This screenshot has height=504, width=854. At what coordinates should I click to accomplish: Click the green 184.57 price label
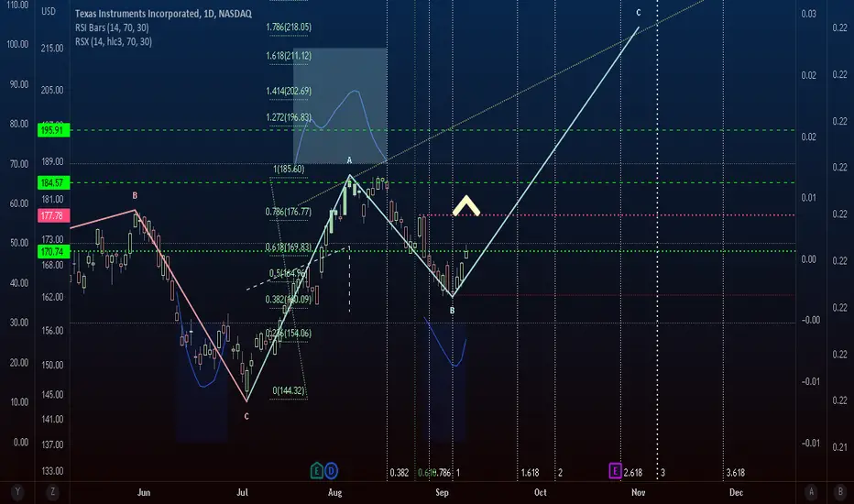[53, 183]
